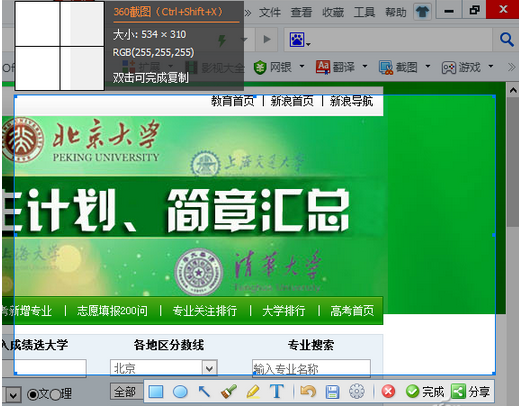Open 大学排行 link
This screenshot has width=519, height=406.
[284, 311]
